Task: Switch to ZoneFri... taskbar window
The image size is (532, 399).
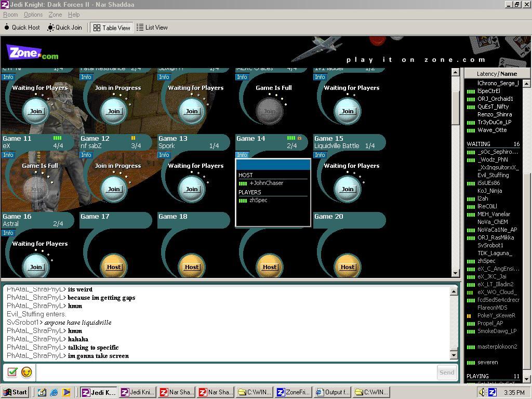Action: tap(294, 392)
